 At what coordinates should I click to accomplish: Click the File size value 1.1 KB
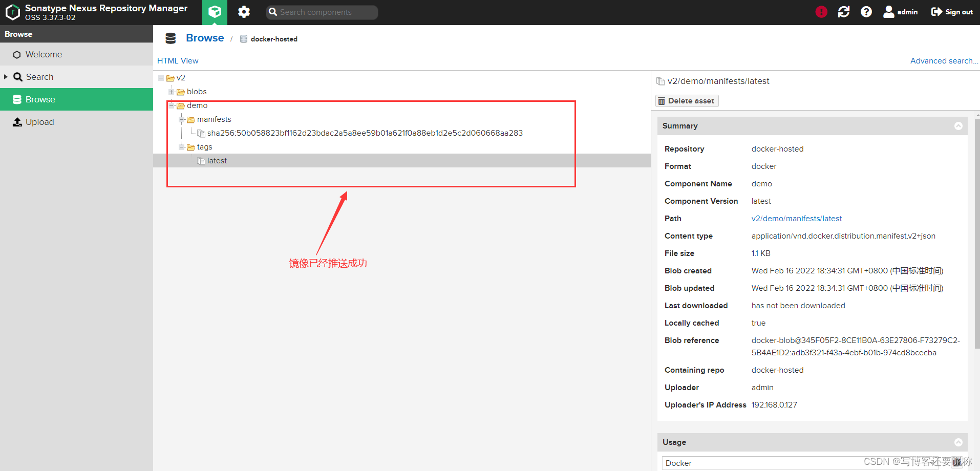pyautogui.click(x=761, y=253)
